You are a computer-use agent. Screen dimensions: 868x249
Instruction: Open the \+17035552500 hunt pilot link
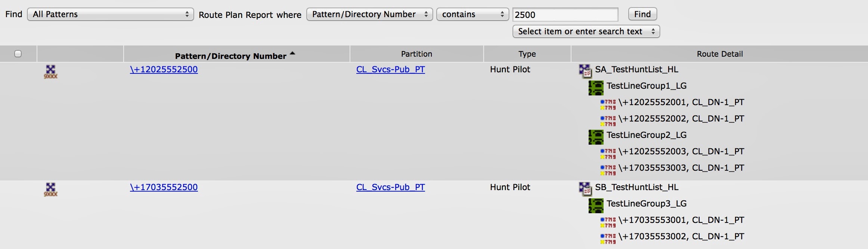tap(164, 187)
